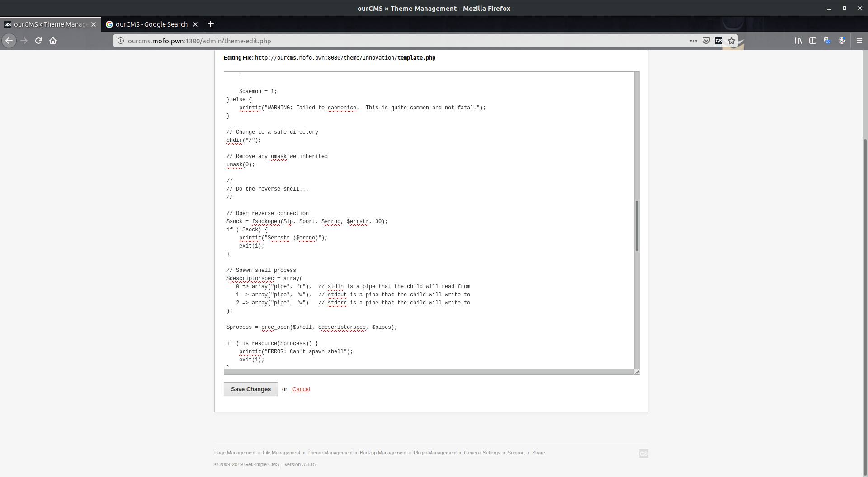This screenshot has height=477, width=868.
Task: Click the "Do the reverse shell..." comment
Action: pyautogui.click(x=268, y=189)
